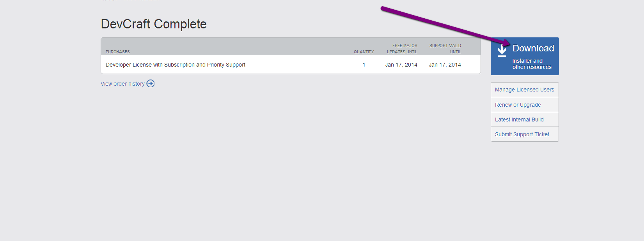Click the quantity value 1
Viewport: 644px width, 241px height.
point(364,65)
